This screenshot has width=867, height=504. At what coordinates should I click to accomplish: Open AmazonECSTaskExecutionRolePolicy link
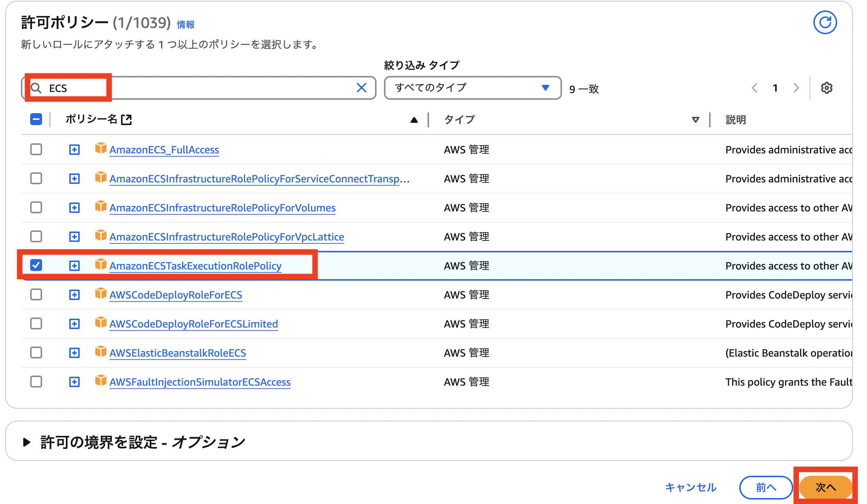click(196, 266)
